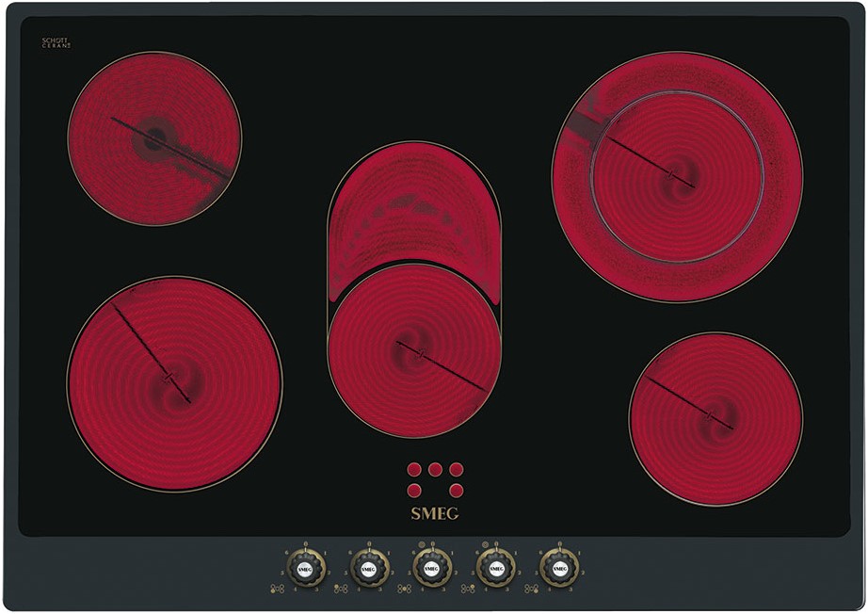Click the 6 setting on the fourth knob dial
868x614 pixels.
click(478, 551)
